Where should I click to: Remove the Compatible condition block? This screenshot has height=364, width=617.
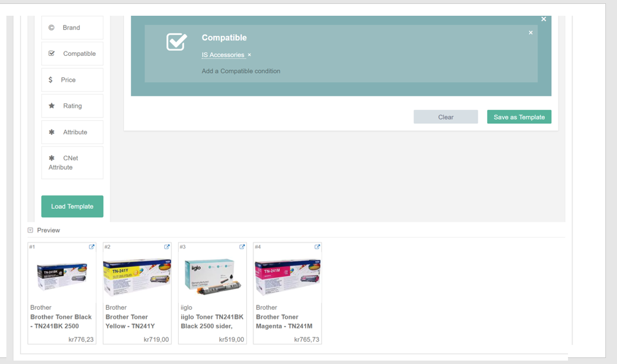(x=531, y=33)
